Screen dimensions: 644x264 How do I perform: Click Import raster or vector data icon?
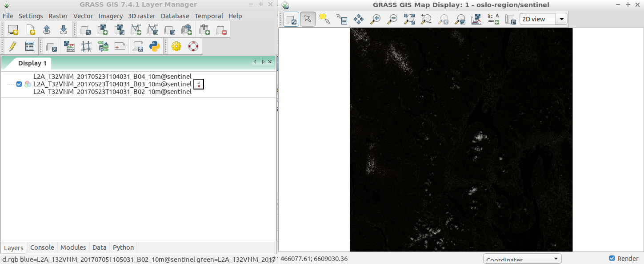pyautogui.click(x=52, y=46)
